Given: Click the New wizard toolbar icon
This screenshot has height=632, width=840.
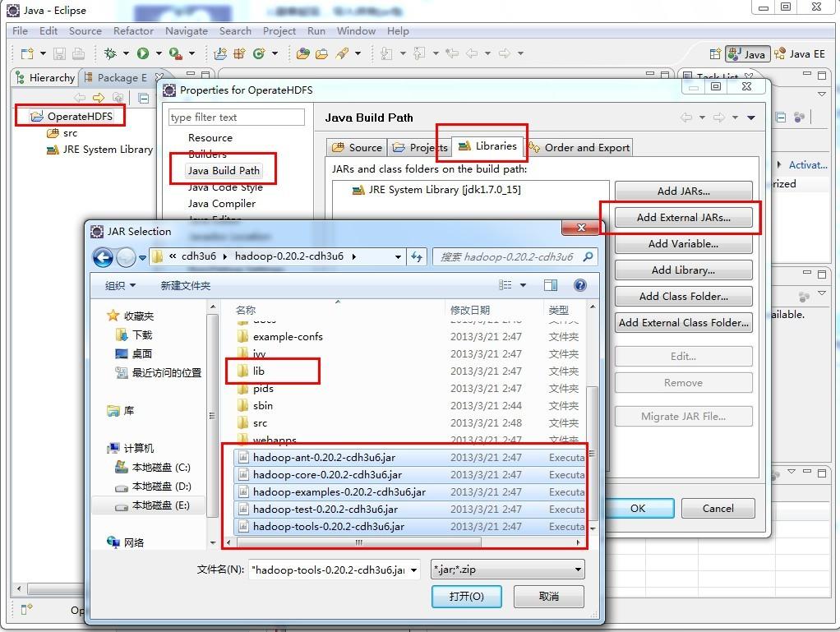Looking at the screenshot, I should point(27,53).
